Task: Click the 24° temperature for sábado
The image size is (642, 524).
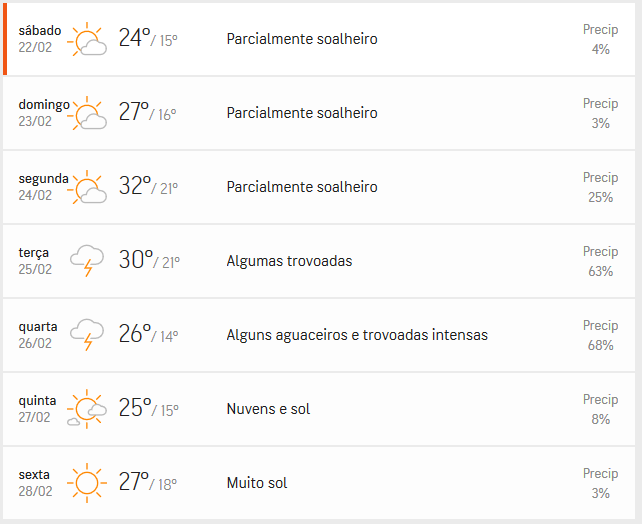Action: point(135,38)
